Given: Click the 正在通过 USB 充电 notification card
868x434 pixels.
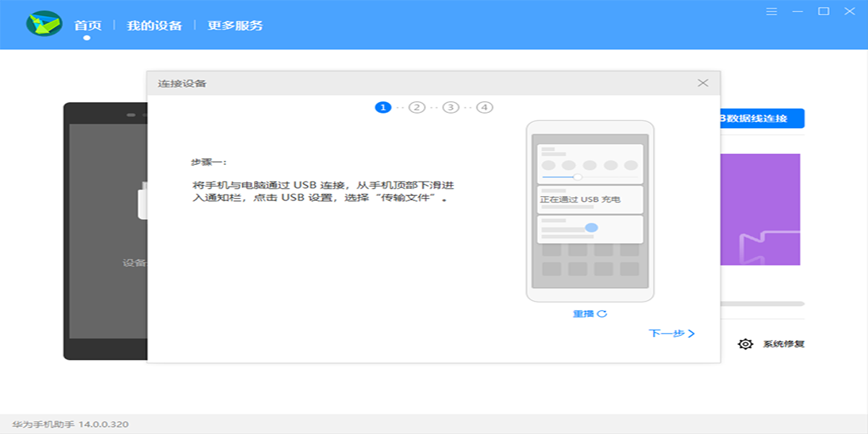Looking at the screenshot, I should (x=588, y=199).
